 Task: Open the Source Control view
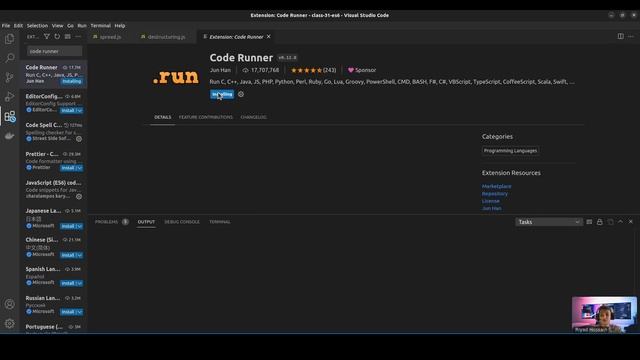pos(9,77)
